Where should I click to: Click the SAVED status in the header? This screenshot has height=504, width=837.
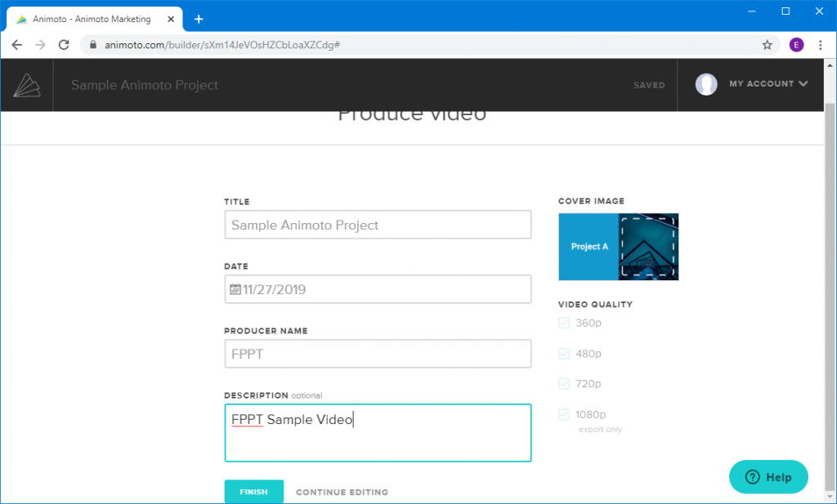click(x=649, y=84)
